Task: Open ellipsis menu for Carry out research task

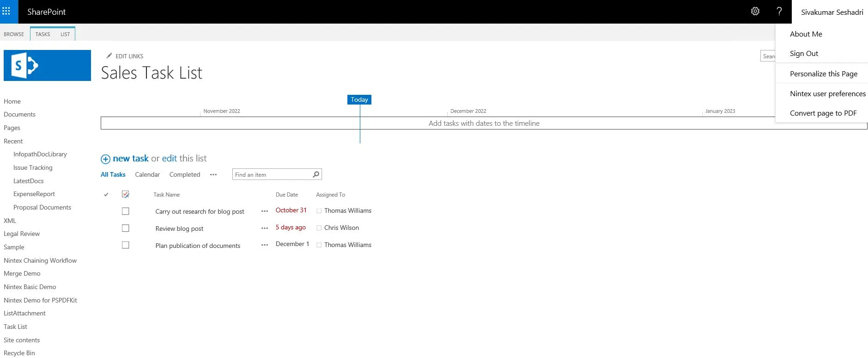Action: (265, 211)
